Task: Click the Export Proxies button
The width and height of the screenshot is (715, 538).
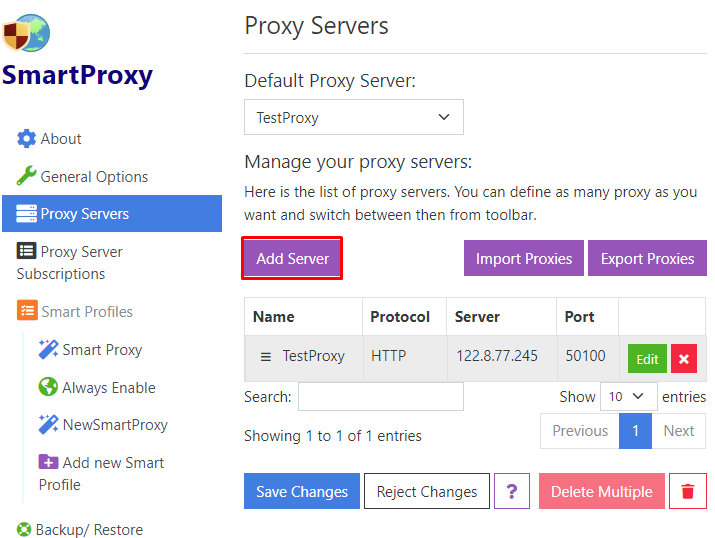Action: tap(647, 259)
